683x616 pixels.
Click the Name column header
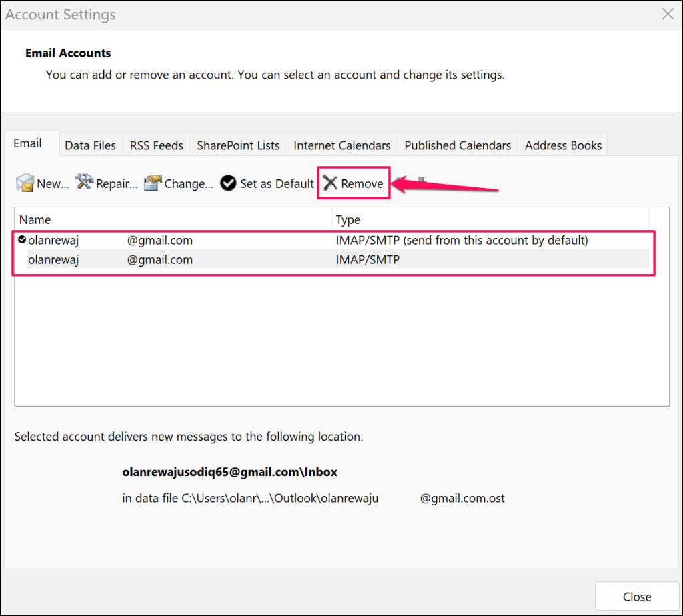pyautogui.click(x=173, y=219)
